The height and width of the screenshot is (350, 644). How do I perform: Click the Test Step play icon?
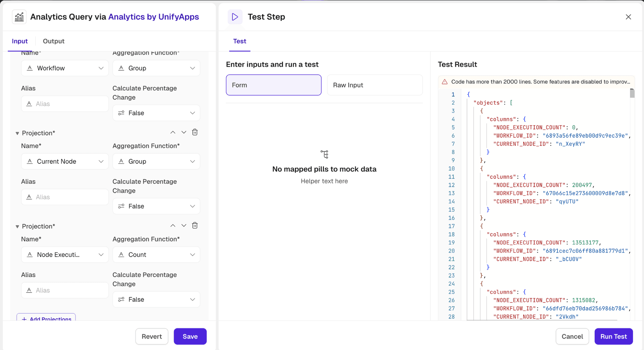tap(235, 17)
